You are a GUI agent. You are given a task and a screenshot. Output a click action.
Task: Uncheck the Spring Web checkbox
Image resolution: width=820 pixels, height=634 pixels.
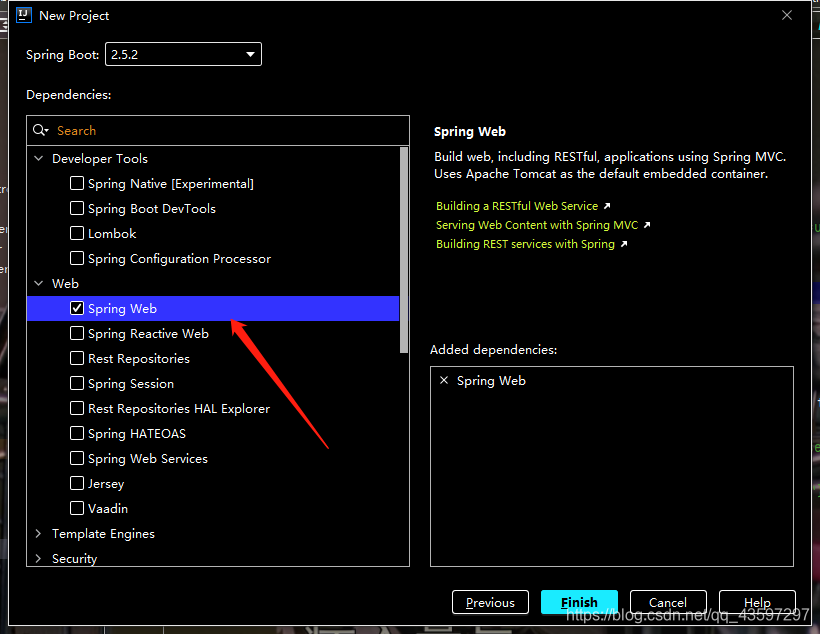pyautogui.click(x=77, y=308)
